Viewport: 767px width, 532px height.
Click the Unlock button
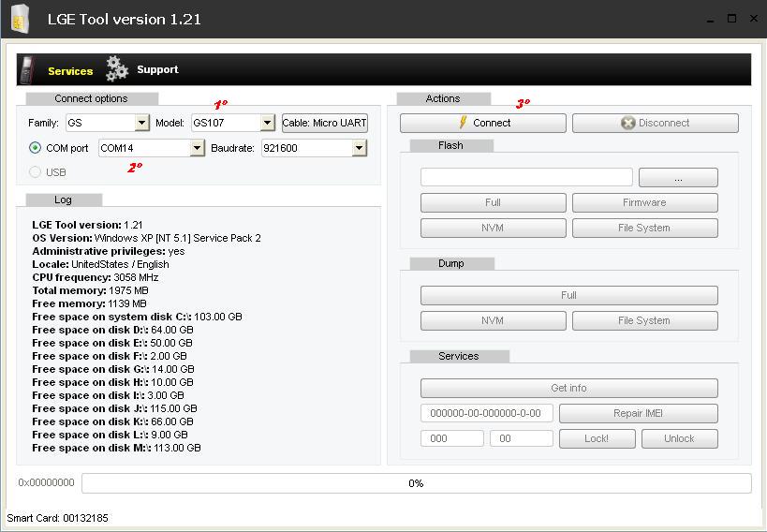680,439
